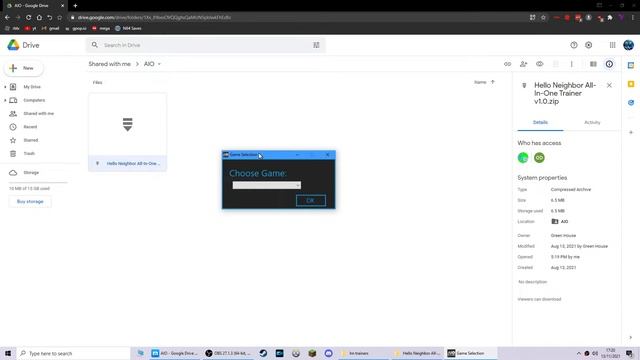Open the mega bookmark
Screen dimensions: 640x360
click(x=101, y=29)
